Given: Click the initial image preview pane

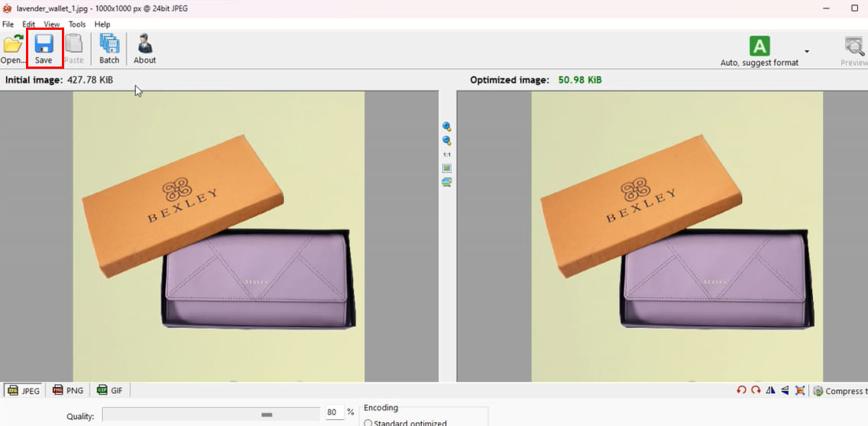Looking at the screenshot, I should 219,236.
